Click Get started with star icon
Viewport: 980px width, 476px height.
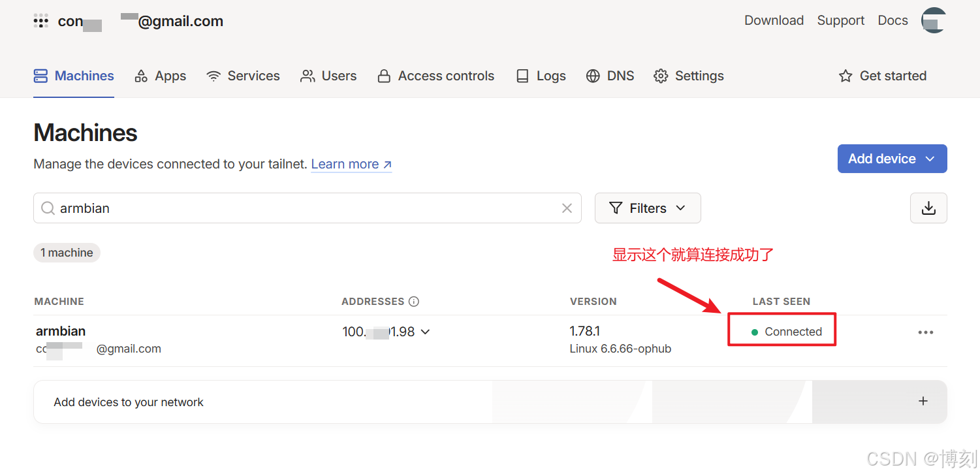tap(883, 76)
